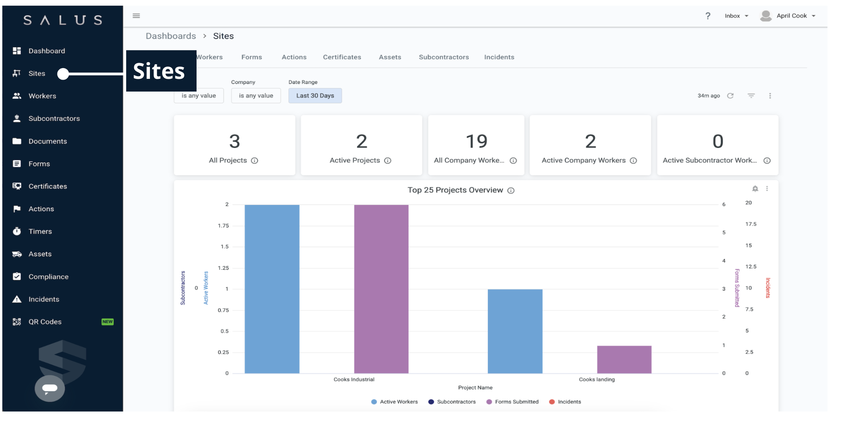Click Top 25 Projects Overview info icon

(x=511, y=191)
